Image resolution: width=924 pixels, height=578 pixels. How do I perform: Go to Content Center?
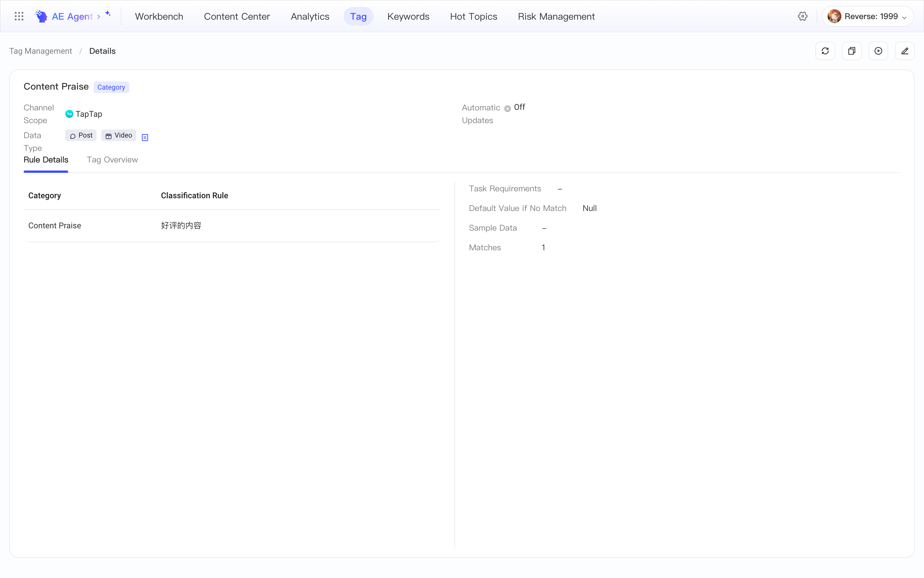237,16
